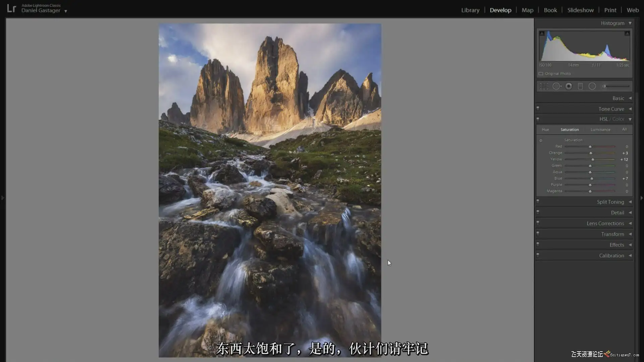Activate the Saturation targeted adjustment tool
This screenshot has width=644, height=362.
pos(541,140)
